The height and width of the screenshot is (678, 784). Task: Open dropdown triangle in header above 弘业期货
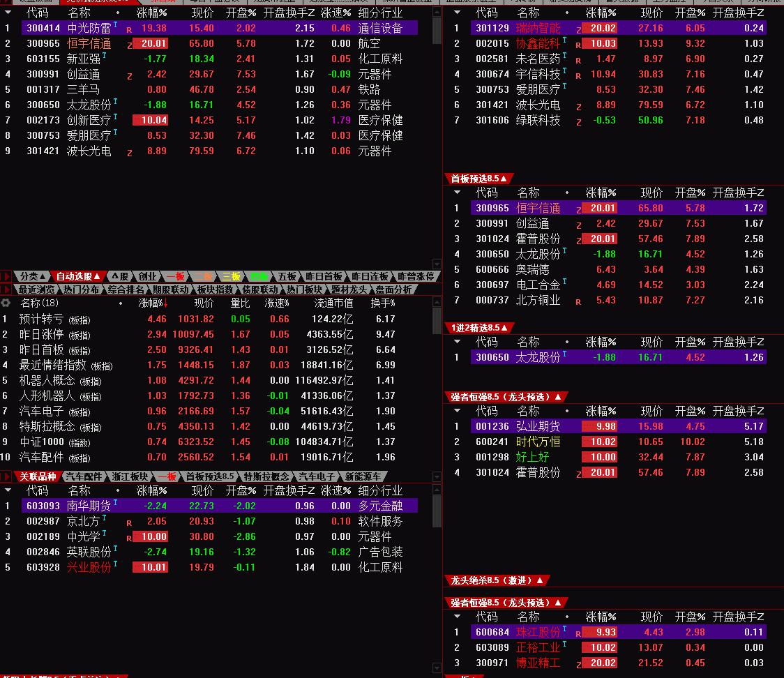click(457, 411)
